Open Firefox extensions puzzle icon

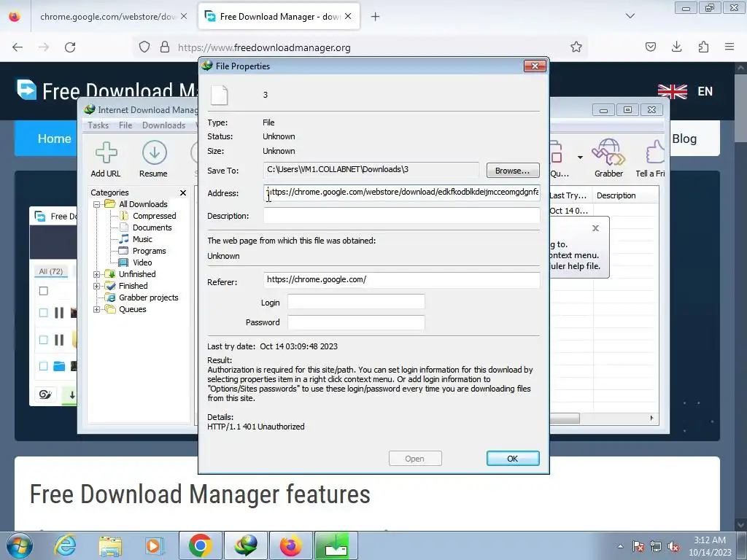tap(703, 47)
